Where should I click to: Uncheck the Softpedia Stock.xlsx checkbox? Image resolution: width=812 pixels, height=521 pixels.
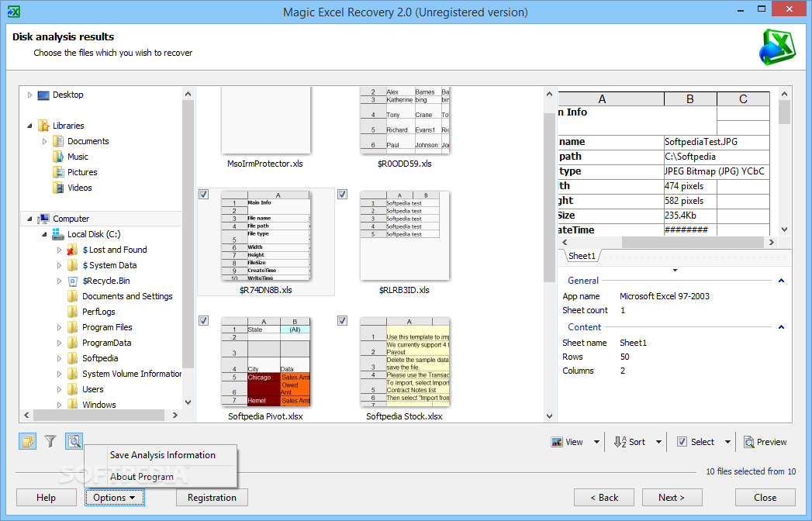coord(342,320)
